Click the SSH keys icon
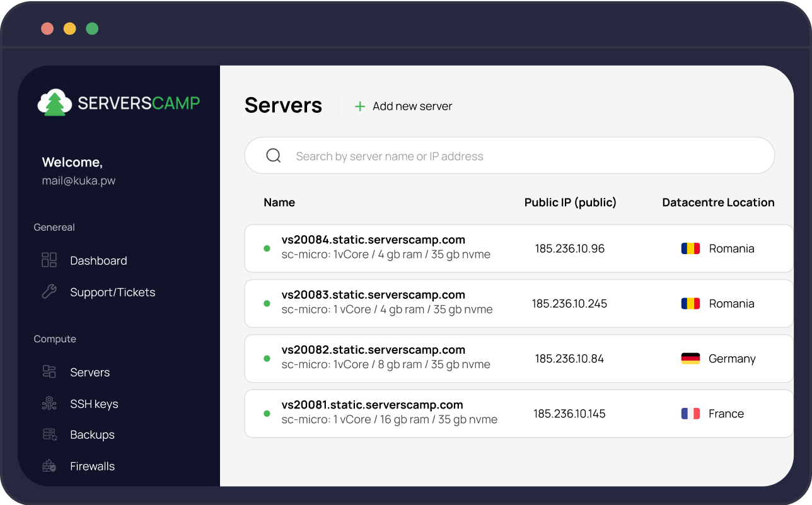 pyautogui.click(x=49, y=403)
